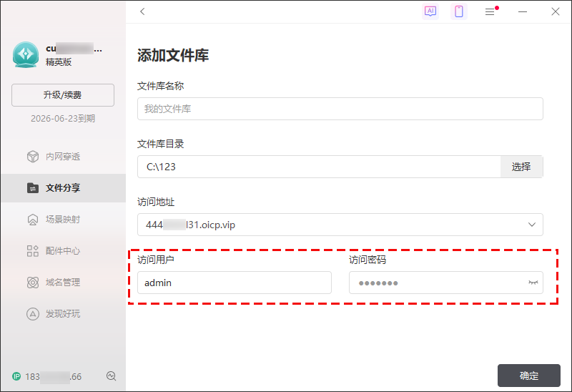Click the diagnostic icon beside IP address
This screenshot has width=572, height=392.
(x=111, y=376)
